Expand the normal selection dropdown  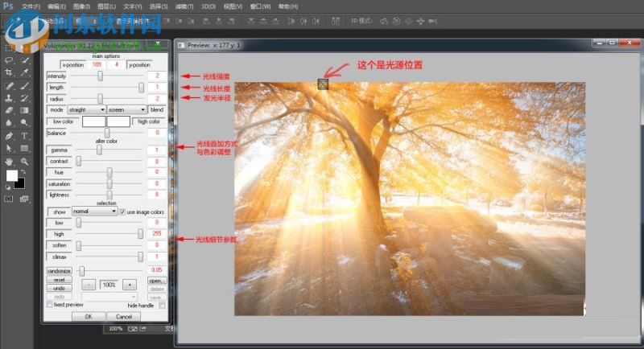pos(94,211)
